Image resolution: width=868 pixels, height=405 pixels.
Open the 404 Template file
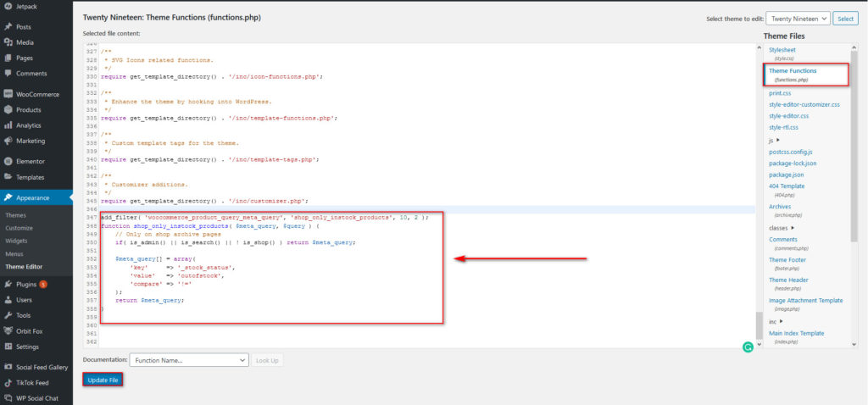[787, 186]
